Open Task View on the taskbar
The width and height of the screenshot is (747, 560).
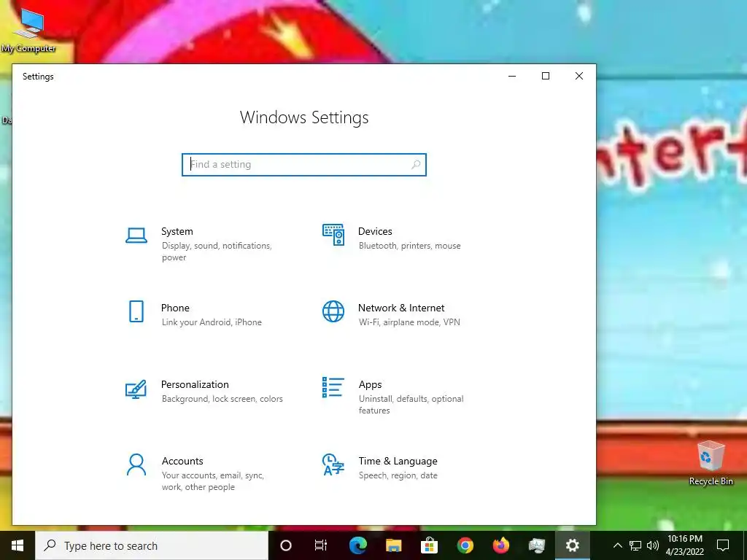tap(321, 545)
